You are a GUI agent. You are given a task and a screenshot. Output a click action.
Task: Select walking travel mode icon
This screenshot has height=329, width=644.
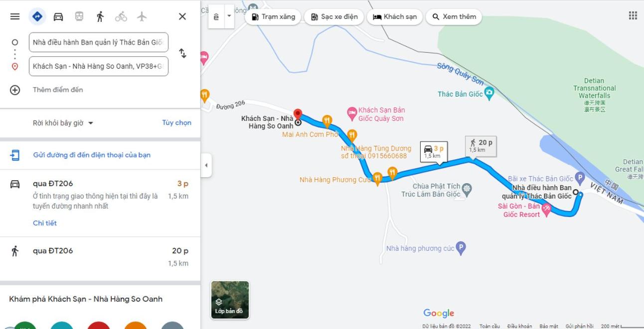click(x=100, y=16)
